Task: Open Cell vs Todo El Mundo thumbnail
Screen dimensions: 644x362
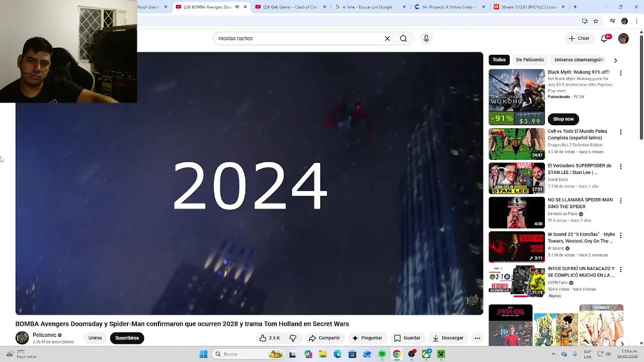Action: click(517, 143)
